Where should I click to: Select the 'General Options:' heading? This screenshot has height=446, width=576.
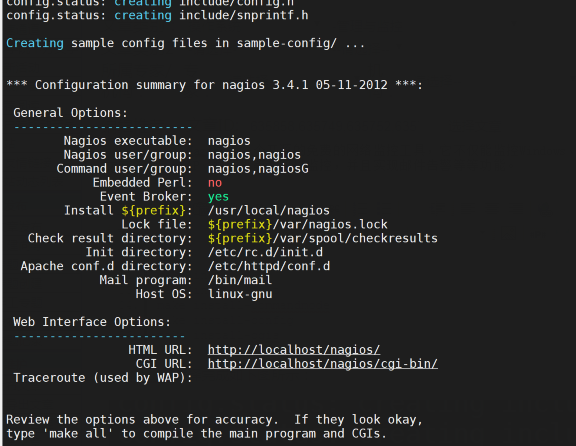(x=71, y=113)
